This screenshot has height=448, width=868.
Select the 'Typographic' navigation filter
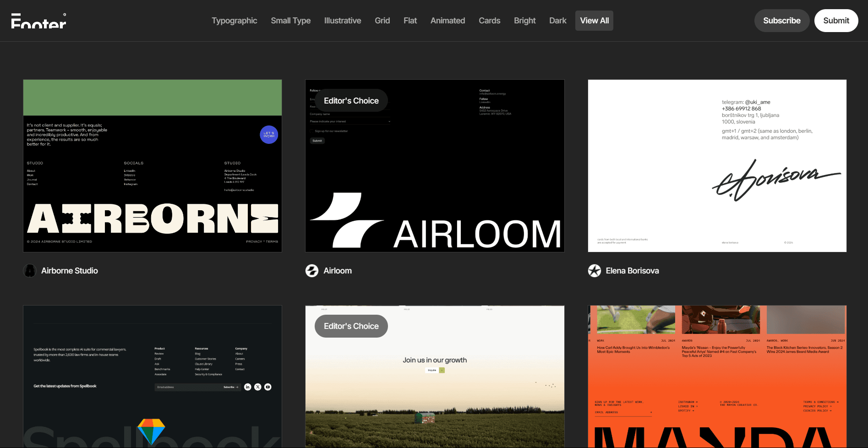(x=234, y=21)
